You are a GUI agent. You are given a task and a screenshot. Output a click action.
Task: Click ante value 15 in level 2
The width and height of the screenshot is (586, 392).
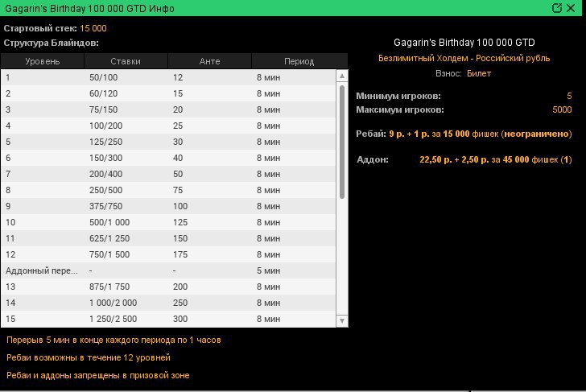point(178,93)
